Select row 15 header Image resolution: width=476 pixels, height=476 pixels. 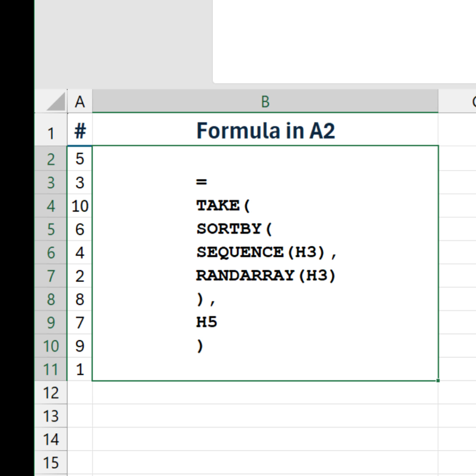point(51,463)
